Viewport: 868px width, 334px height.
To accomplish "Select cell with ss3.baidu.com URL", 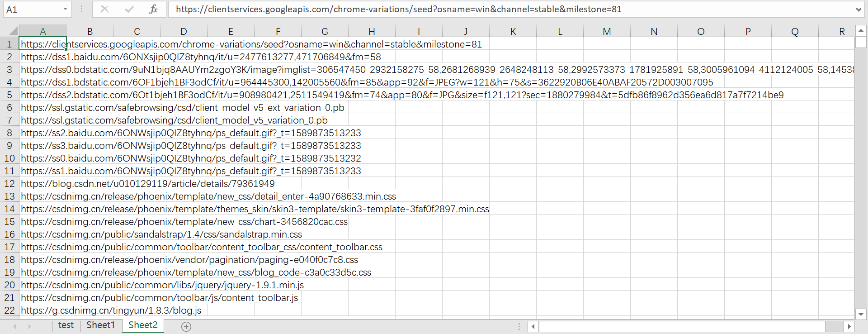I will click(42, 145).
